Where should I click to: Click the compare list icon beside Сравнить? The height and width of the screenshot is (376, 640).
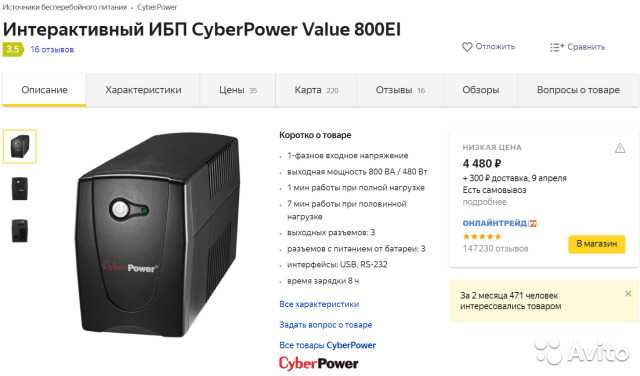557,47
